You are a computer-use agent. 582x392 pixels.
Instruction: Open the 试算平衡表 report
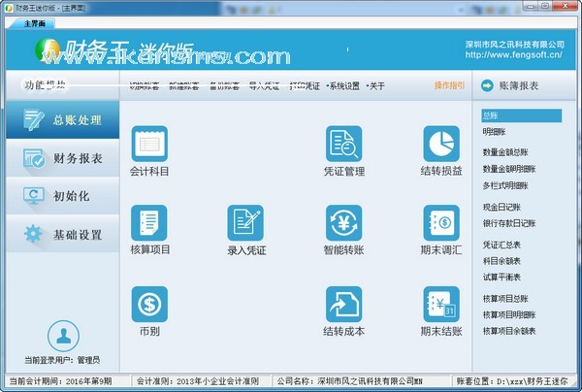tap(501, 278)
